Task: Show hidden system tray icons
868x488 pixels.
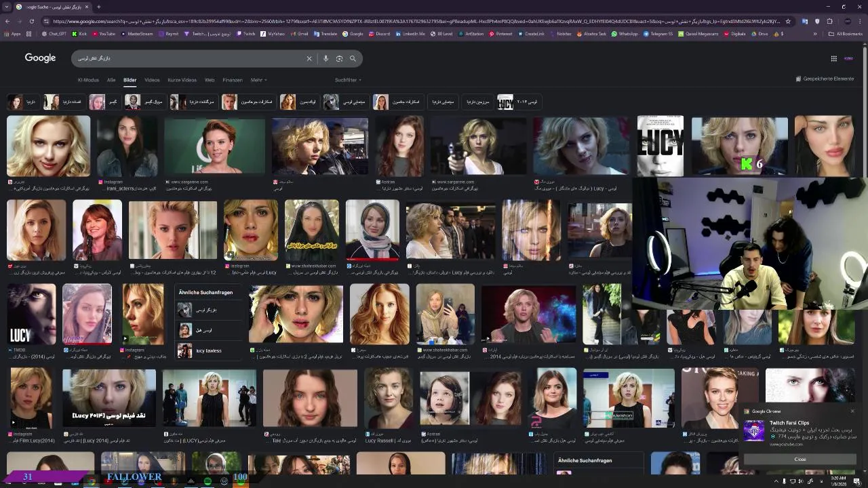Action: [x=776, y=481]
